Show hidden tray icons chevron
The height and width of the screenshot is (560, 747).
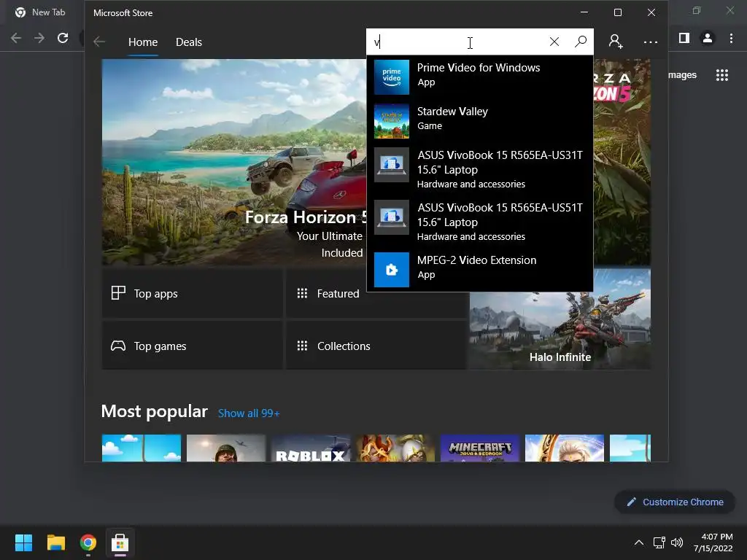coord(639,542)
